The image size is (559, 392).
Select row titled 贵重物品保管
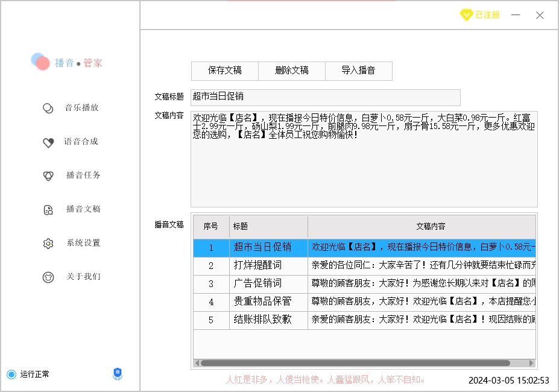pyautogui.click(x=364, y=302)
